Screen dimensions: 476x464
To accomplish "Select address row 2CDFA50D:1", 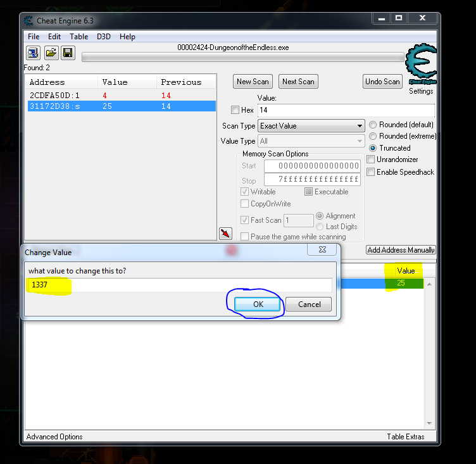I will (122, 96).
